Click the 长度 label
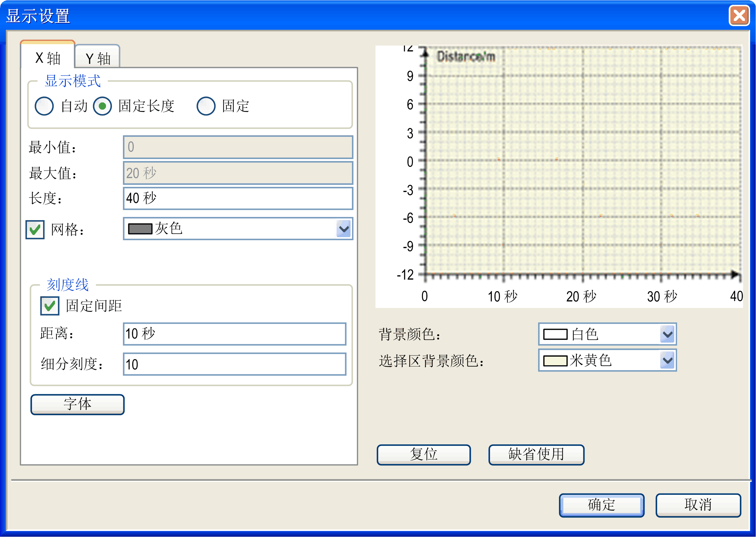The width and height of the screenshot is (756, 537). click(45, 199)
